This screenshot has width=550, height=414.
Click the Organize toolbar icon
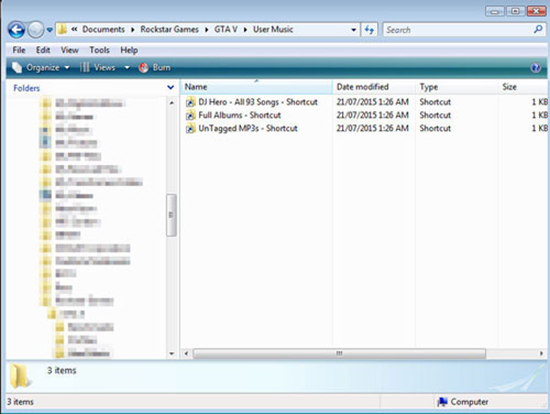pyautogui.click(x=17, y=67)
